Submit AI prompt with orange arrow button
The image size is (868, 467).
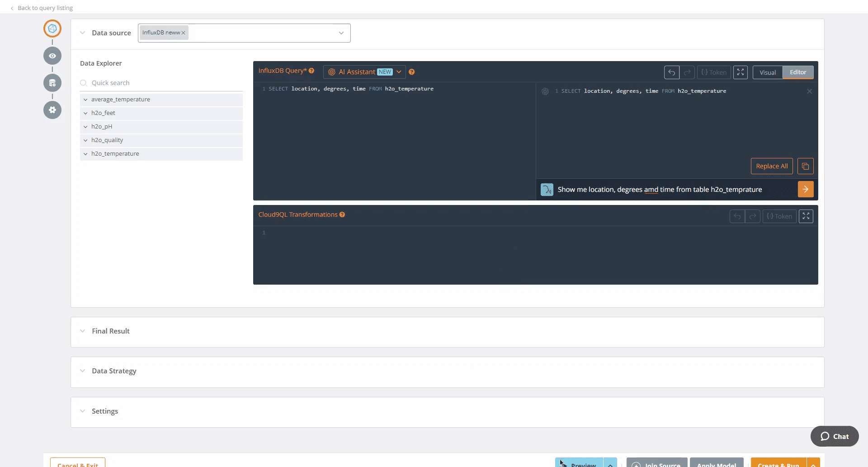click(805, 189)
